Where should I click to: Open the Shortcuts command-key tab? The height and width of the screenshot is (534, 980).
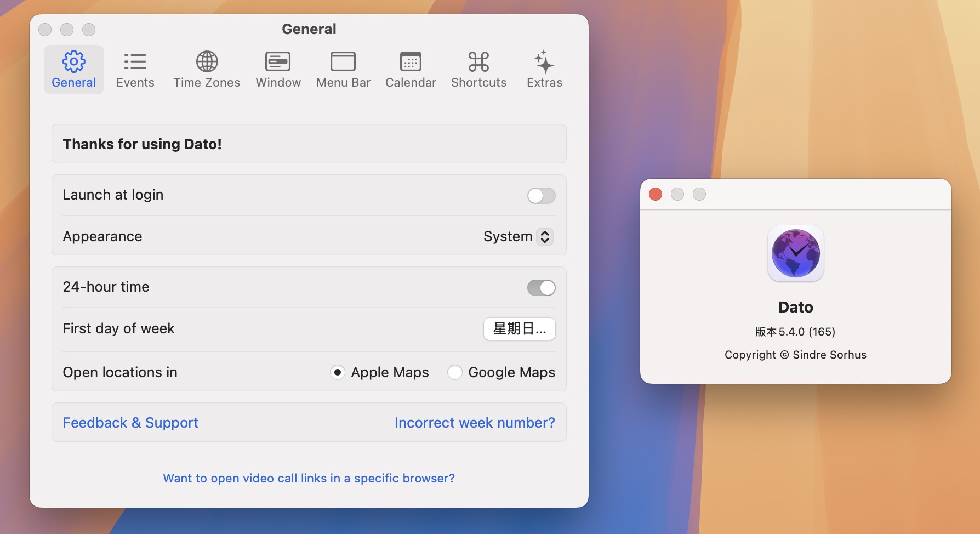pyautogui.click(x=478, y=70)
